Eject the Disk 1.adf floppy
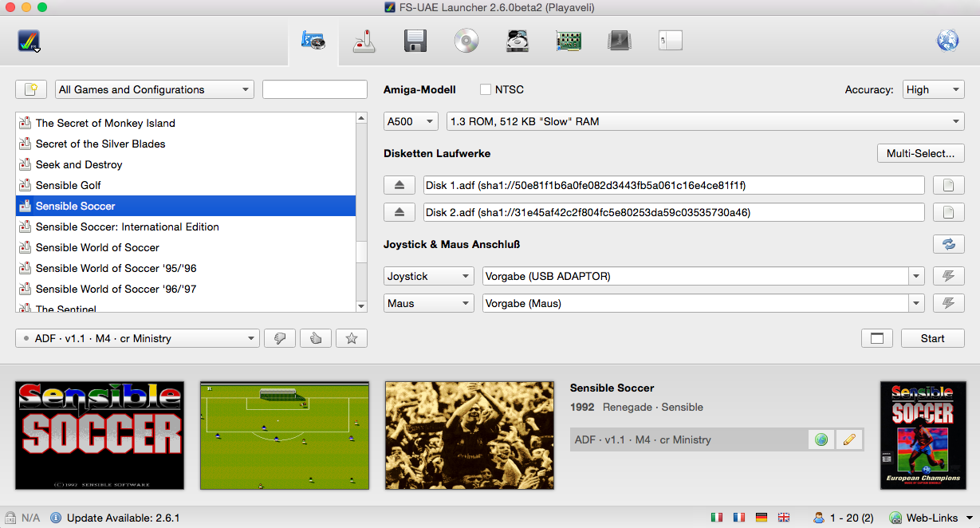 (399, 186)
